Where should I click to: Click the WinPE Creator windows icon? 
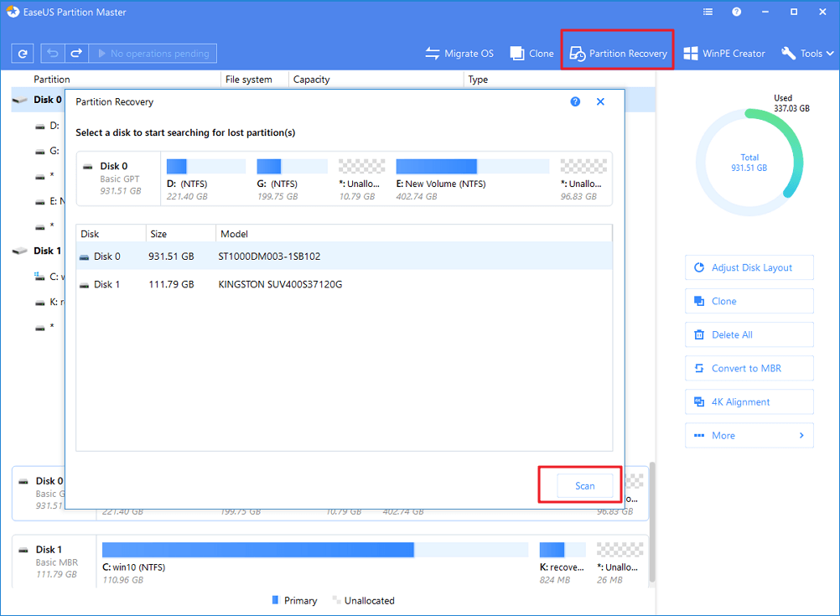pos(691,54)
